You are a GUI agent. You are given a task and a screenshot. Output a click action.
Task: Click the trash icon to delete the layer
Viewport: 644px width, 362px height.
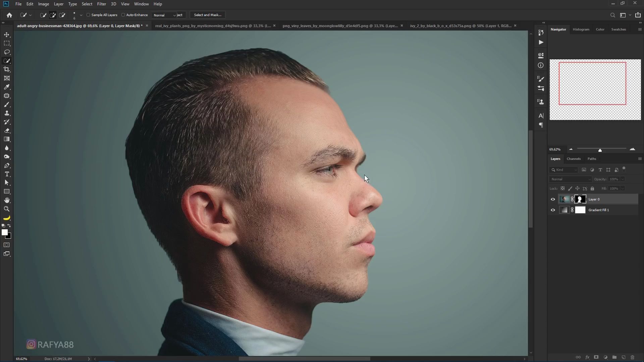click(x=633, y=357)
